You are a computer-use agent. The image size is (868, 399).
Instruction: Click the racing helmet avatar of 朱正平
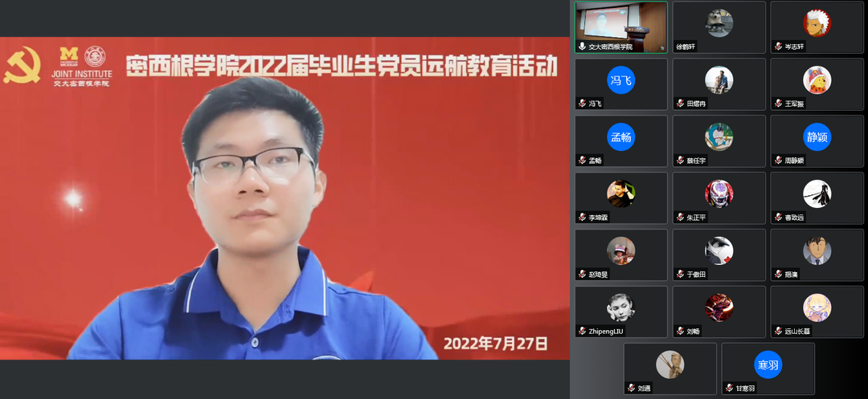(719, 193)
